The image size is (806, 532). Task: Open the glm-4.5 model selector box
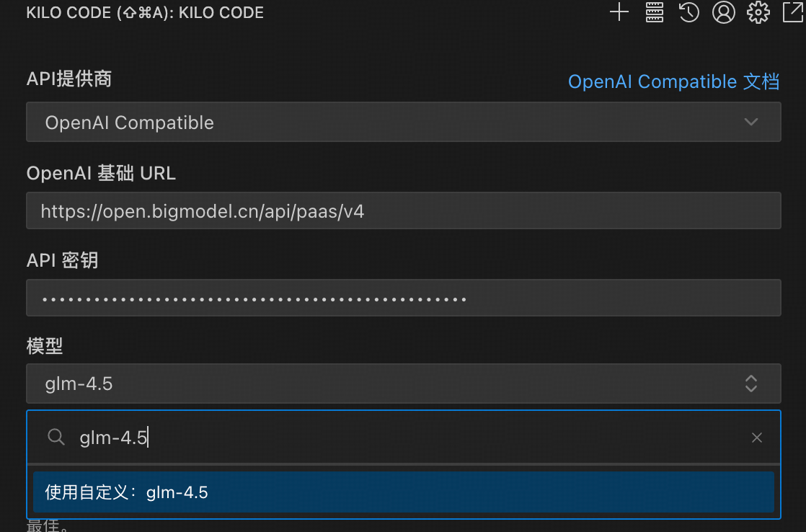point(404,384)
